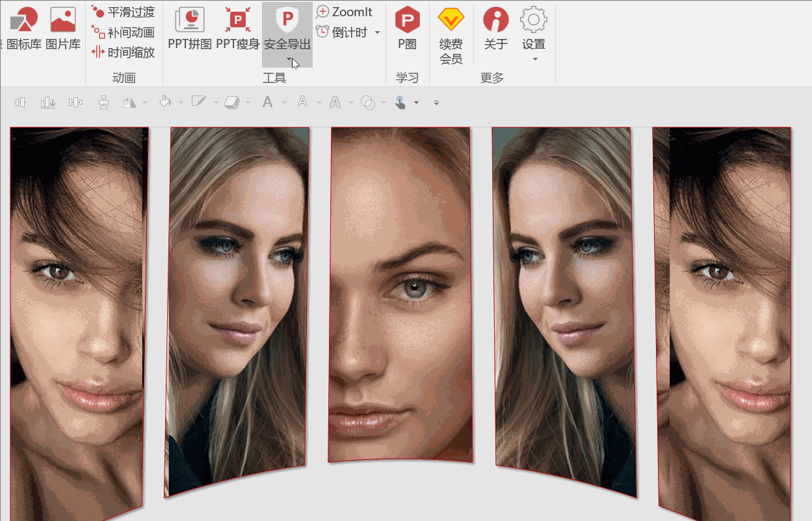Start the ZoomIt magnifier
Image resolution: width=812 pixels, height=521 pixels.
(344, 12)
